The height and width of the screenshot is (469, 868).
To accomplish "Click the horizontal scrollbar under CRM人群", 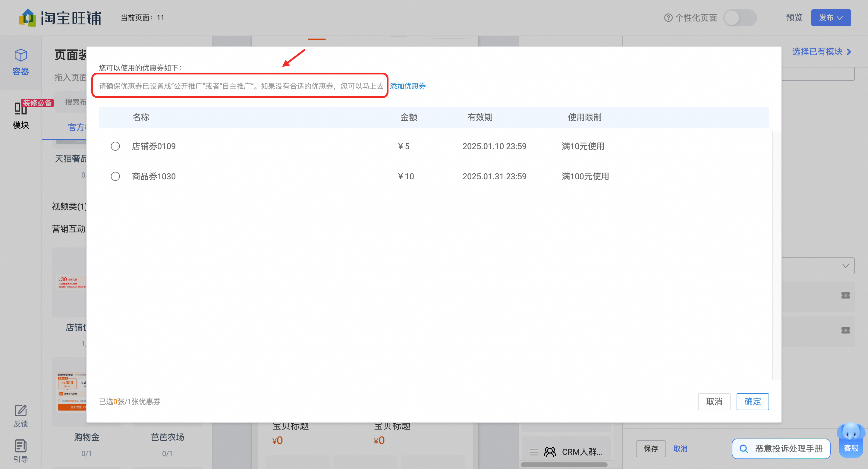I will click(x=564, y=464).
